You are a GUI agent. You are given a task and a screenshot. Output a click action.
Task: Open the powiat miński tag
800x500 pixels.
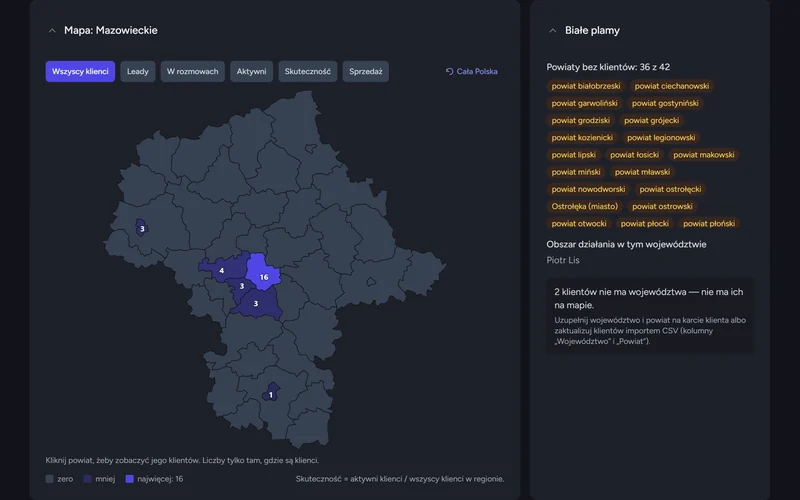point(576,172)
